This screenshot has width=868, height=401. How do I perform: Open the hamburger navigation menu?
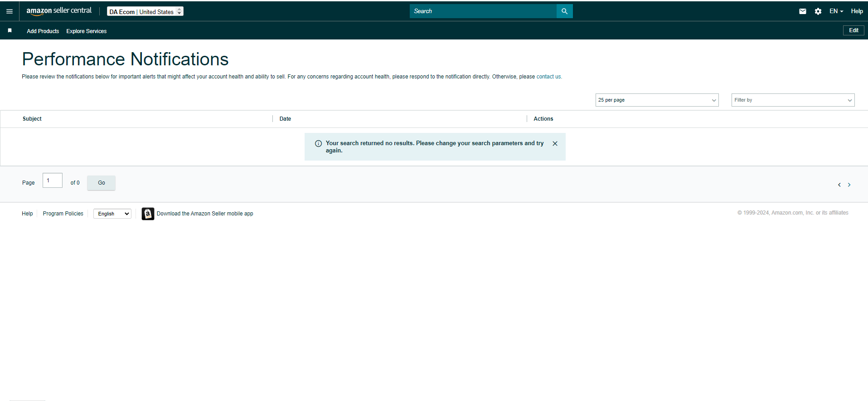tap(10, 11)
